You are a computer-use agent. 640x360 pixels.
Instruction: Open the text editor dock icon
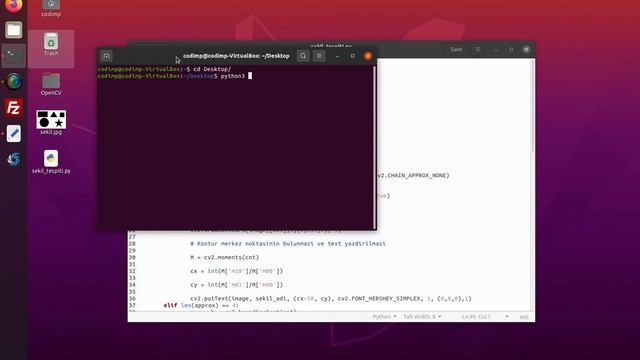pos(13,133)
